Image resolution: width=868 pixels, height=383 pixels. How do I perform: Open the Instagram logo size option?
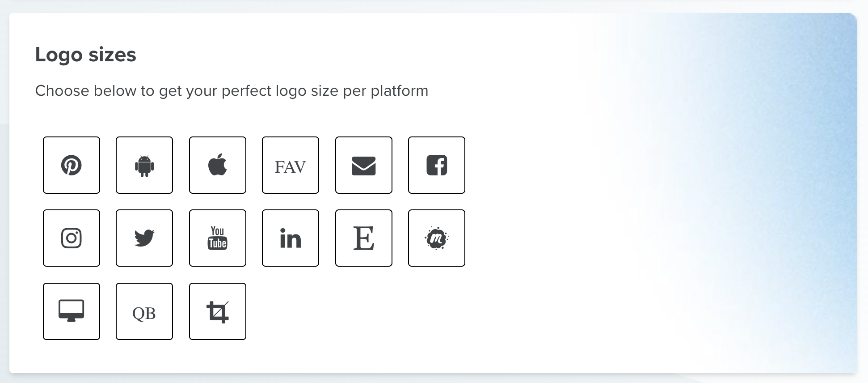tap(72, 238)
